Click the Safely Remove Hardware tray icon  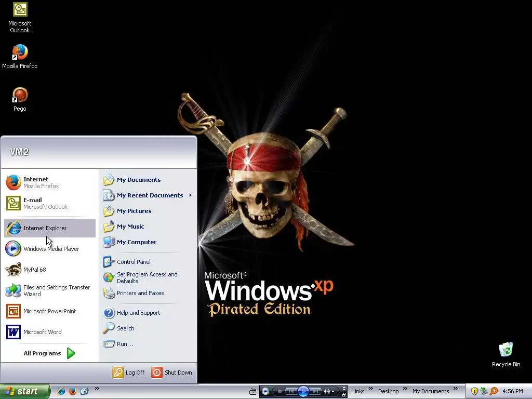pyautogui.click(x=484, y=392)
